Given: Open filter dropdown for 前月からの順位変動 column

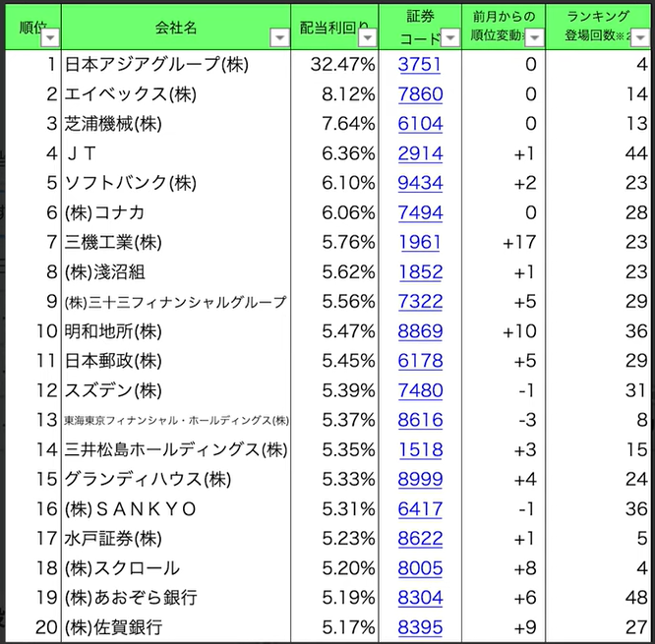Looking at the screenshot, I should pos(534,37).
